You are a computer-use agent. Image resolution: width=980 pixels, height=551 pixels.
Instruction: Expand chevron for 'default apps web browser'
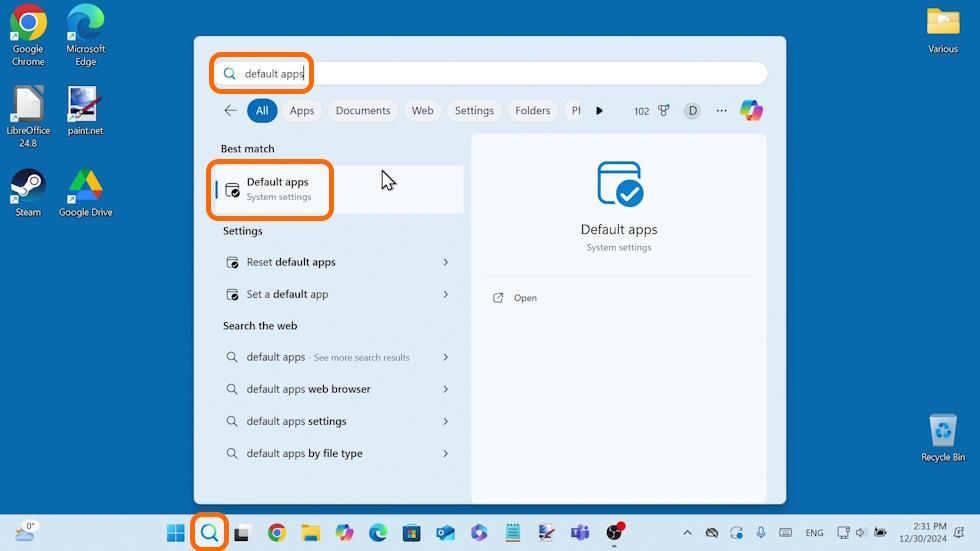(x=446, y=389)
